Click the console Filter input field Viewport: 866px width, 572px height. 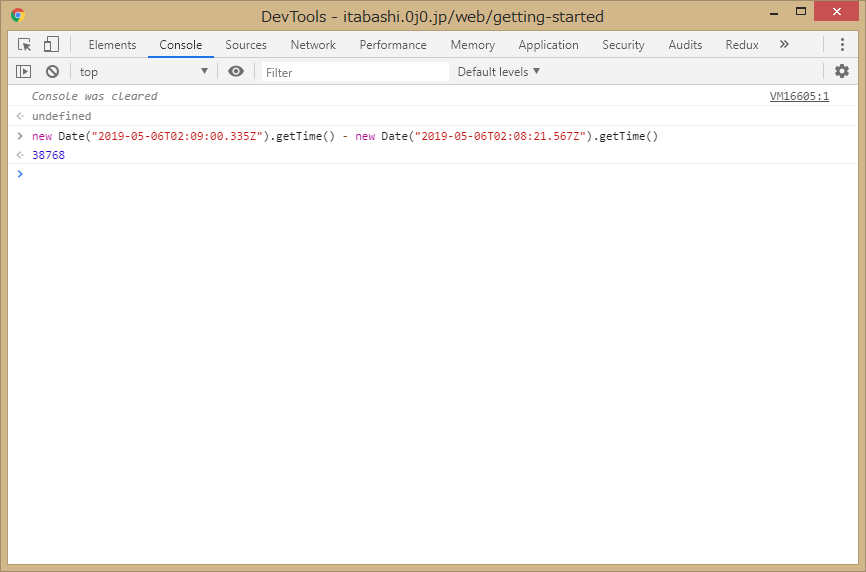(x=355, y=72)
